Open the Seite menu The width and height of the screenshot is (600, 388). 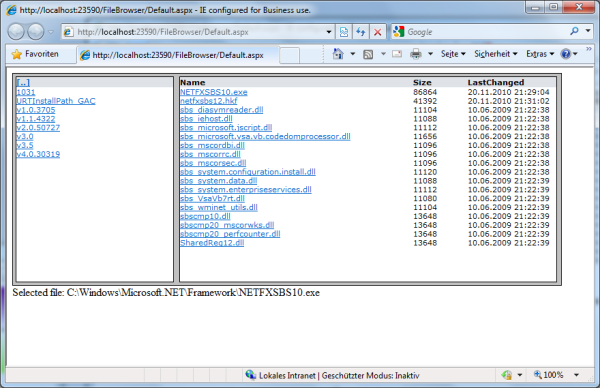(453, 54)
